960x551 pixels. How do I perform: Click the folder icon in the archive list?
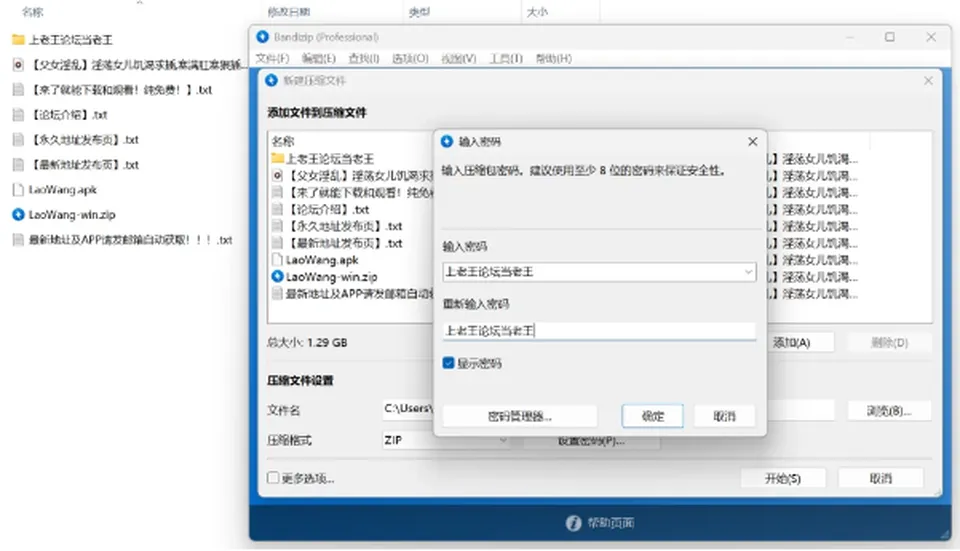[x=277, y=159]
